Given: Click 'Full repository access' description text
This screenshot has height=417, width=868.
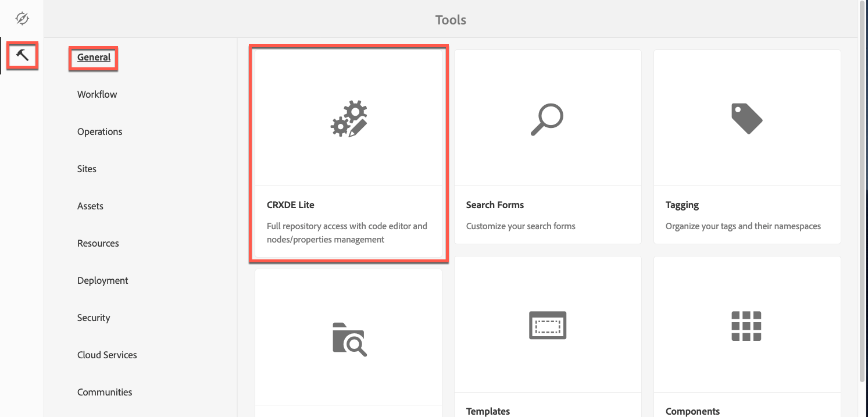Looking at the screenshot, I should tap(347, 233).
